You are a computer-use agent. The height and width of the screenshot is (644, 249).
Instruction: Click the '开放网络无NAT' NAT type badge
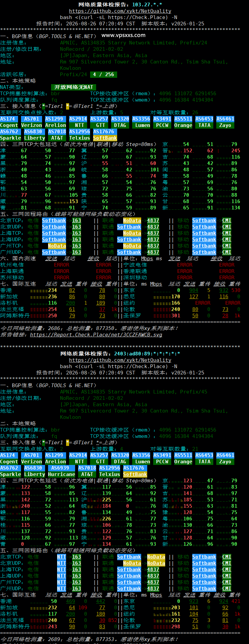74,87
